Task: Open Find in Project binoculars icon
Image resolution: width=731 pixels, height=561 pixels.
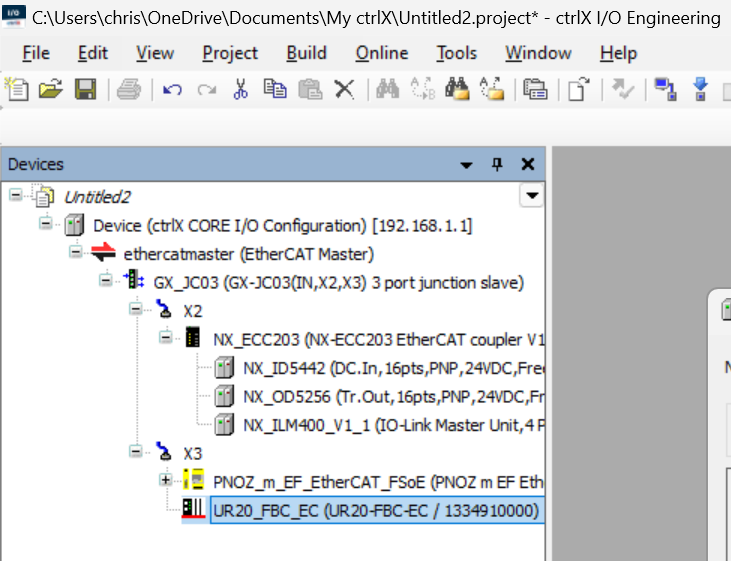Action: 457,89
